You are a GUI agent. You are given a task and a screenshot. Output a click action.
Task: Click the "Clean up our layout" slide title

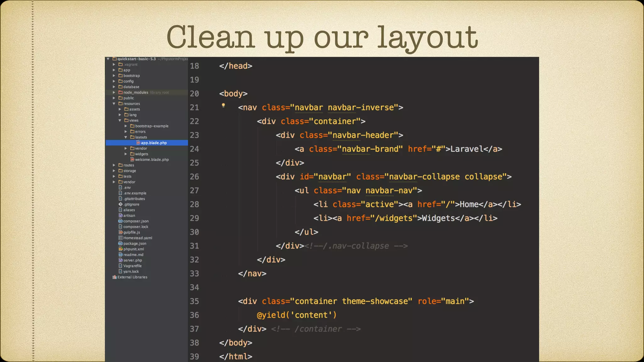[x=322, y=38]
